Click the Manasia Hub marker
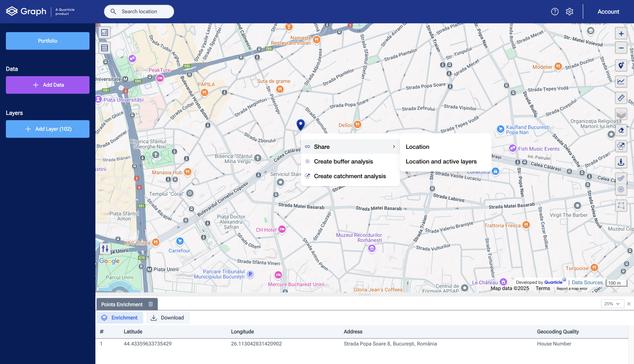Image resolution: width=634 pixels, height=364 pixels. coord(188,172)
